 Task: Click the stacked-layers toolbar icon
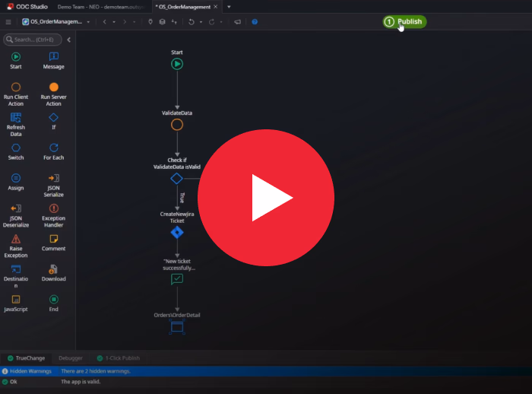162,22
